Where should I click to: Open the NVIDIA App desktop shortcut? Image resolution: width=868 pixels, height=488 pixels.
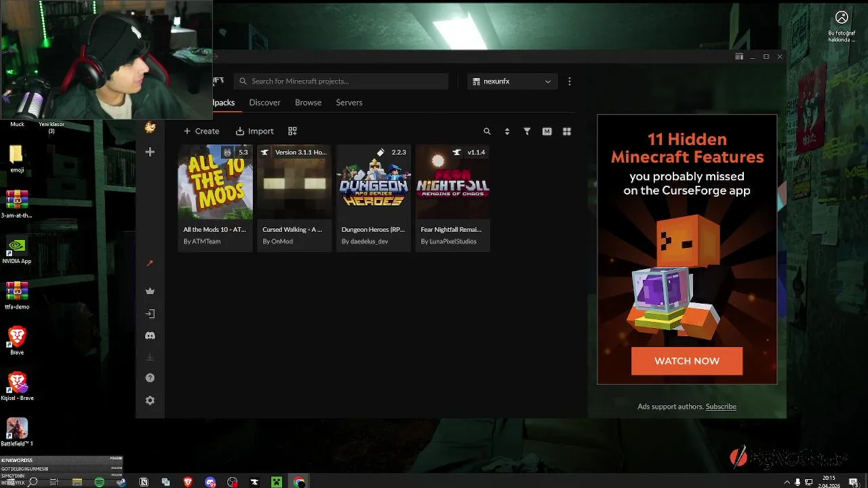[x=17, y=250]
